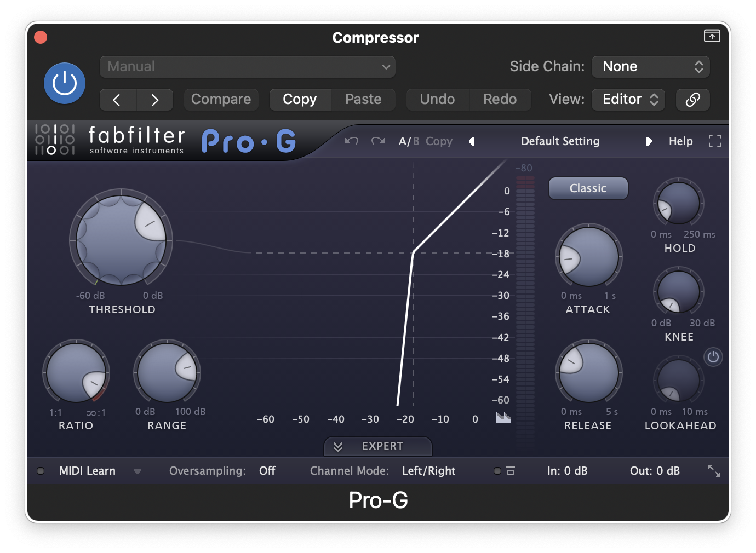Viewport: 756px width, 553px height.
Task: Click the Threshold knob
Action: (121, 240)
